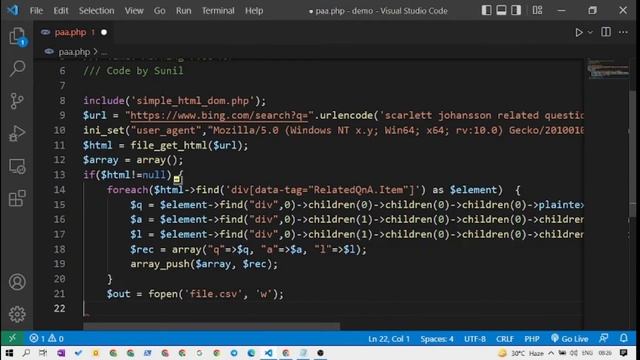640x360 pixels.
Task: Expand breadcrumb ellipsis after paa.php
Action: coord(104,52)
